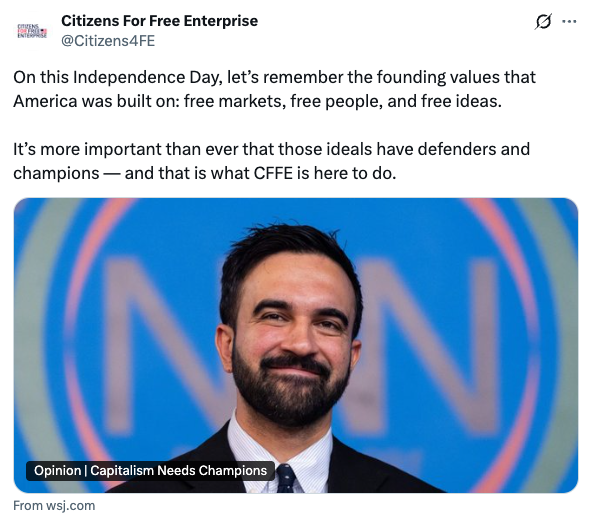This screenshot has height=532, width=592.
Task: Open the three-dot More options menu
Action: (569, 22)
